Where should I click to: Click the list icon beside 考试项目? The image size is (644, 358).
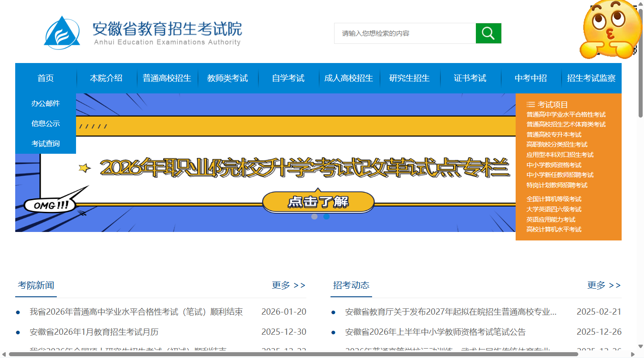tap(531, 105)
